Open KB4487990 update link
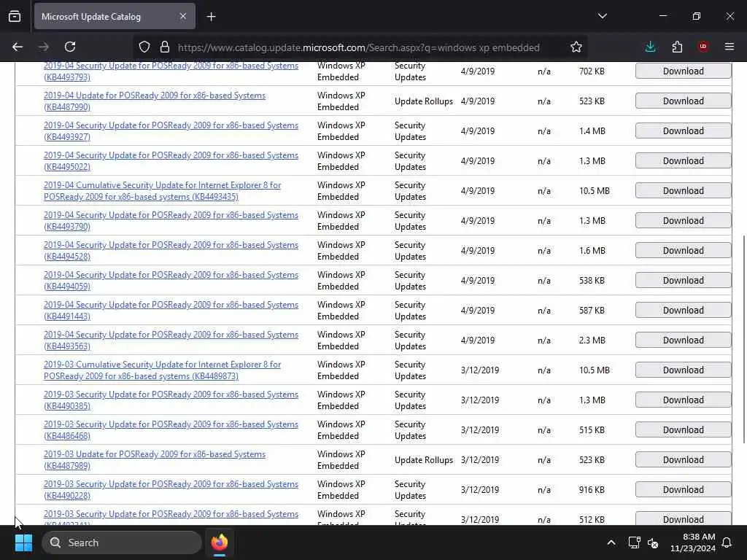The height and width of the screenshot is (560, 747). [x=155, y=101]
